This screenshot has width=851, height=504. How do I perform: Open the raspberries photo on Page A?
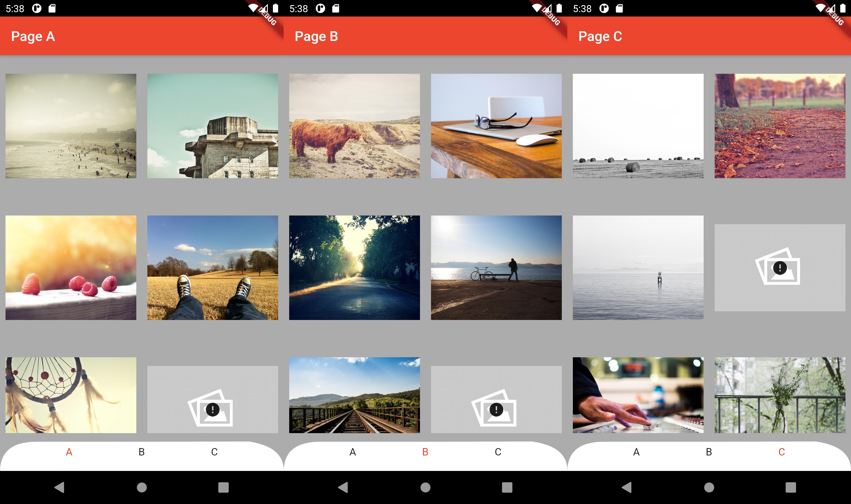(71, 268)
